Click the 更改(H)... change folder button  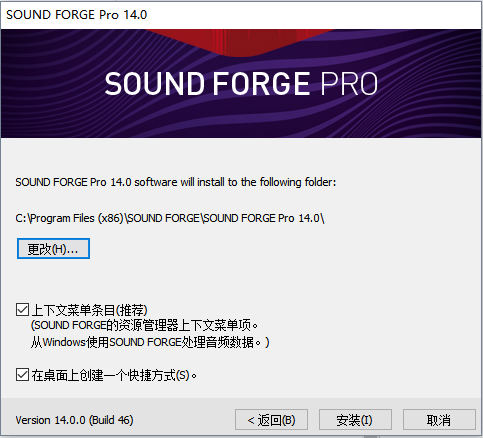tap(53, 249)
